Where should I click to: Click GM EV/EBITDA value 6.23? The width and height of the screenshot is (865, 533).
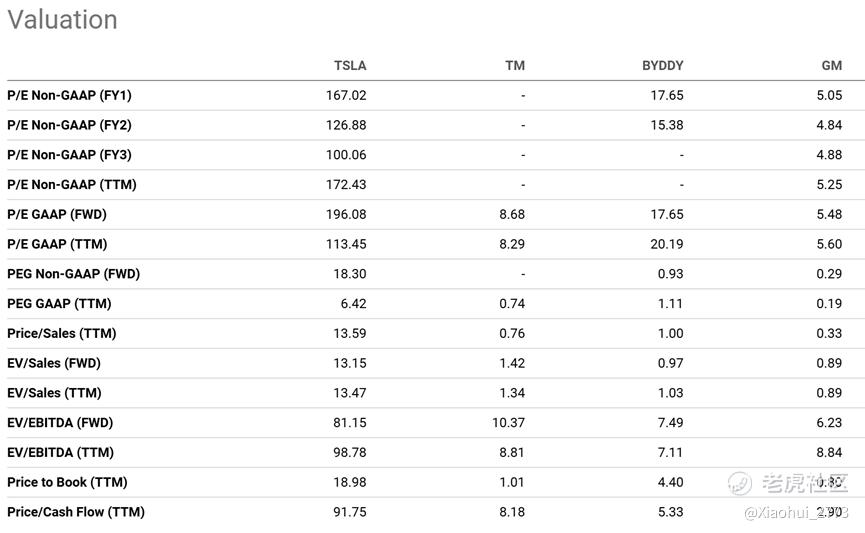[829, 423]
